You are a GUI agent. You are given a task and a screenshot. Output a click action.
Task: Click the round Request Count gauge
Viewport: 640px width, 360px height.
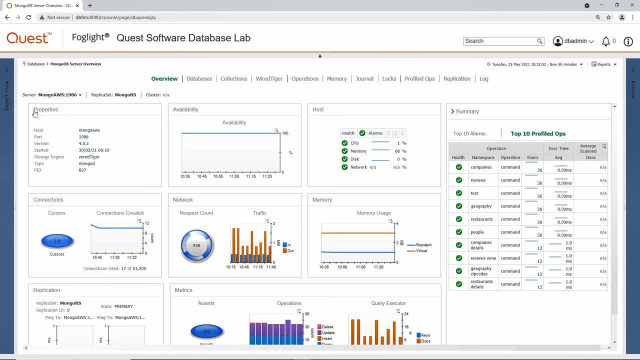197,245
